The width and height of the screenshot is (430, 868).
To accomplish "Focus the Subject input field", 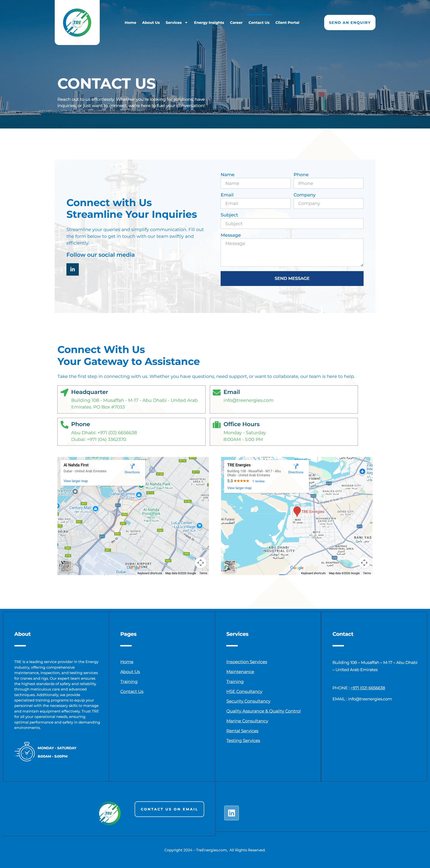I will pyautogui.click(x=292, y=223).
